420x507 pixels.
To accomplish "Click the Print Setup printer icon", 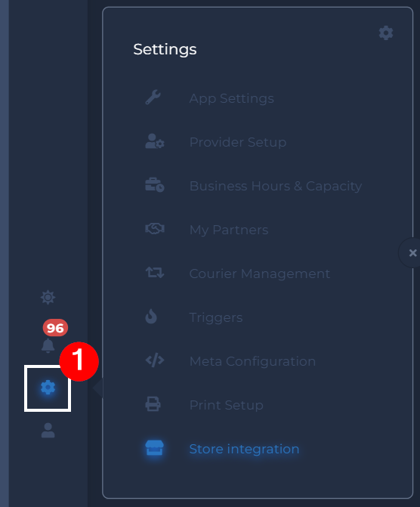I will pyautogui.click(x=153, y=403).
